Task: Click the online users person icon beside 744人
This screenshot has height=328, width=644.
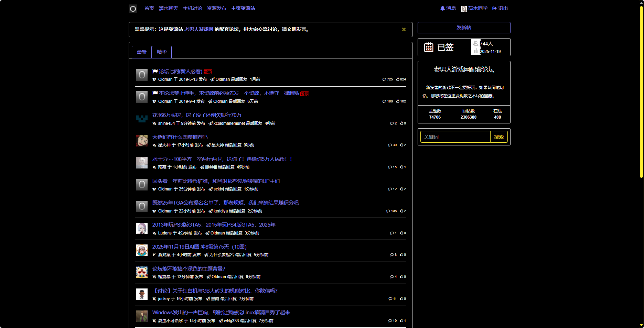Action: click(x=476, y=43)
